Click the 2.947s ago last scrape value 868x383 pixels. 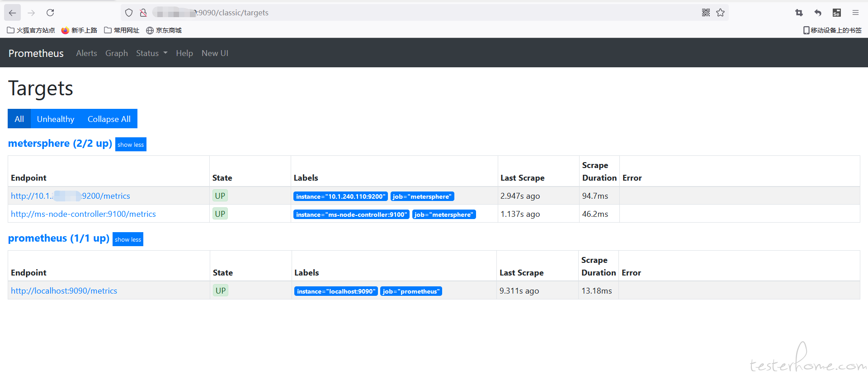(x=520, y=196)
